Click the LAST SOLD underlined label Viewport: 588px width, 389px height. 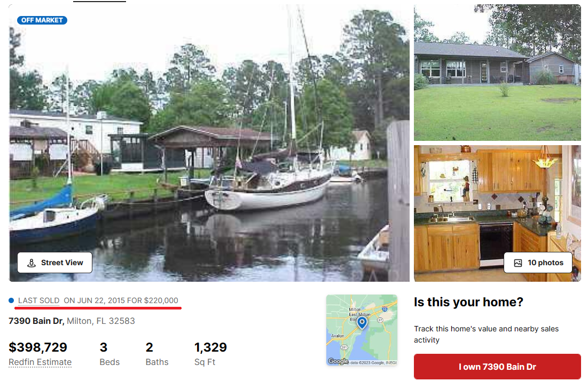click(38, 300)
